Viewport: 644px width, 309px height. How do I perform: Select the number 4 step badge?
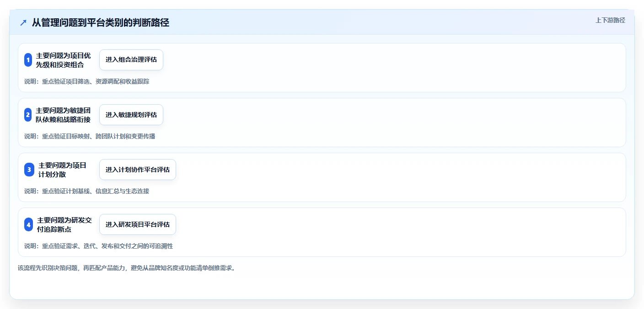tap(28, 224)
